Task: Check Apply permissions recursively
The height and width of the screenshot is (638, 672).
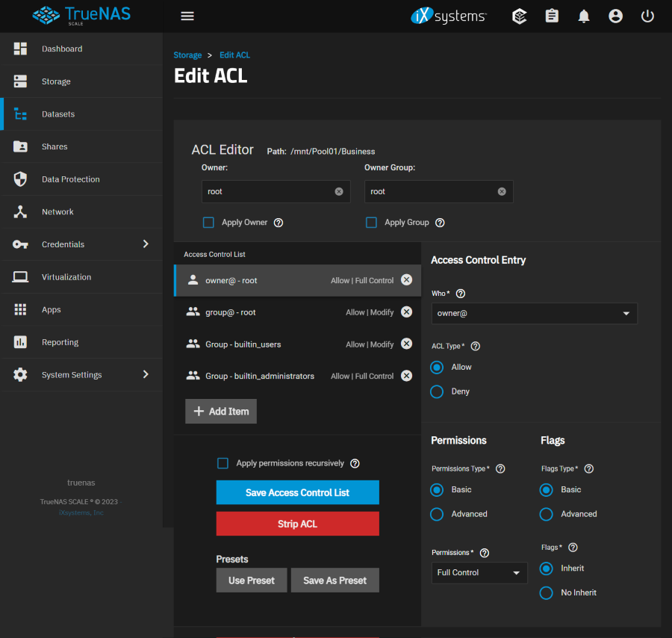Action: [223, 463]
